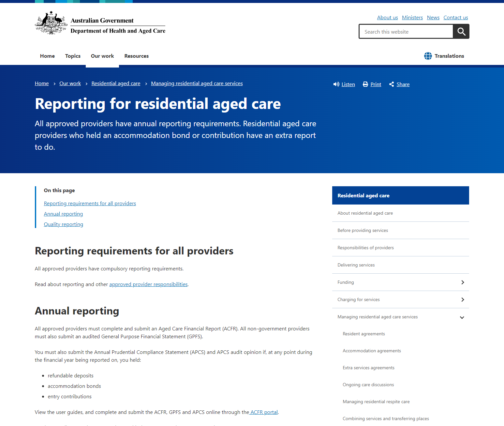Collapse the Managing residential aged care services section
The image size is (504, 426).
[x=462, y=317]
